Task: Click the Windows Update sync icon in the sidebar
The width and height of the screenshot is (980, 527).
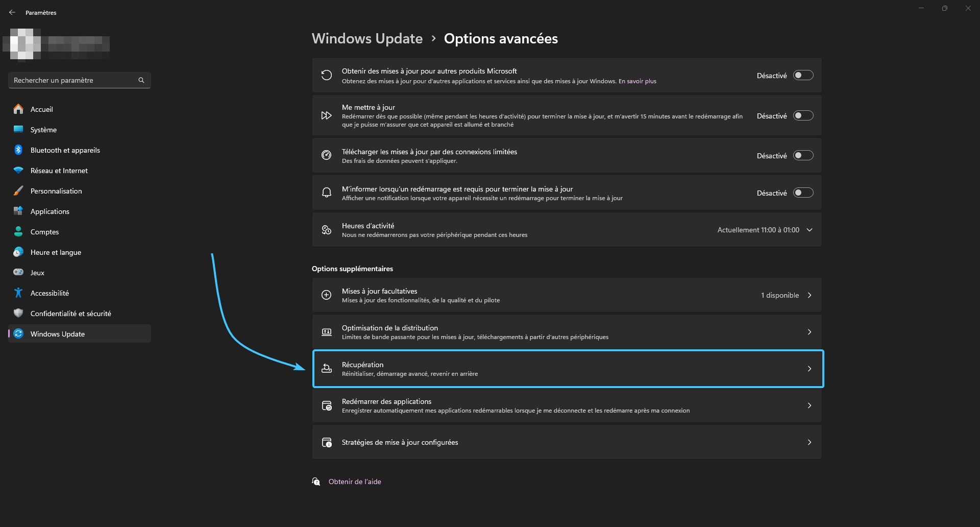Action: (x=18, y=333)
